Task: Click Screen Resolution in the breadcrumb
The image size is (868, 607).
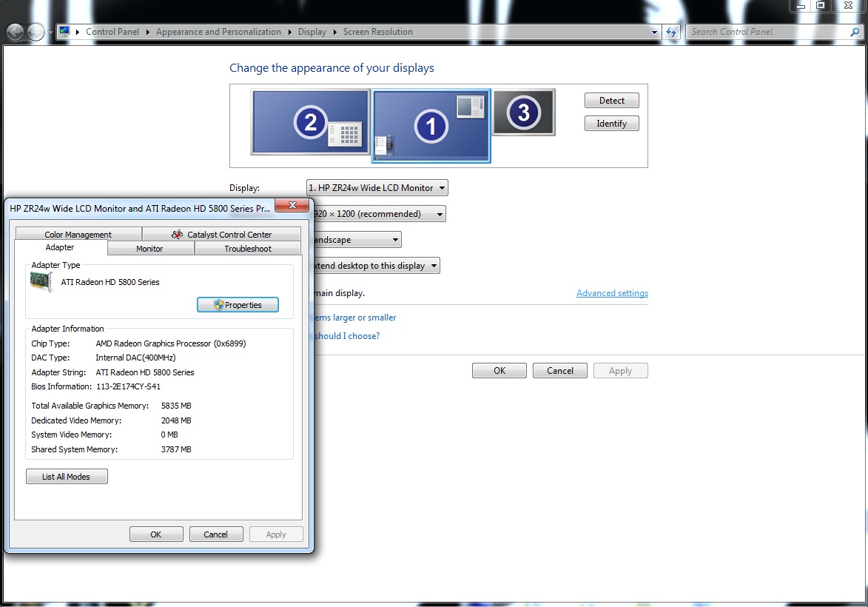Action: click(x=378, y=32)
